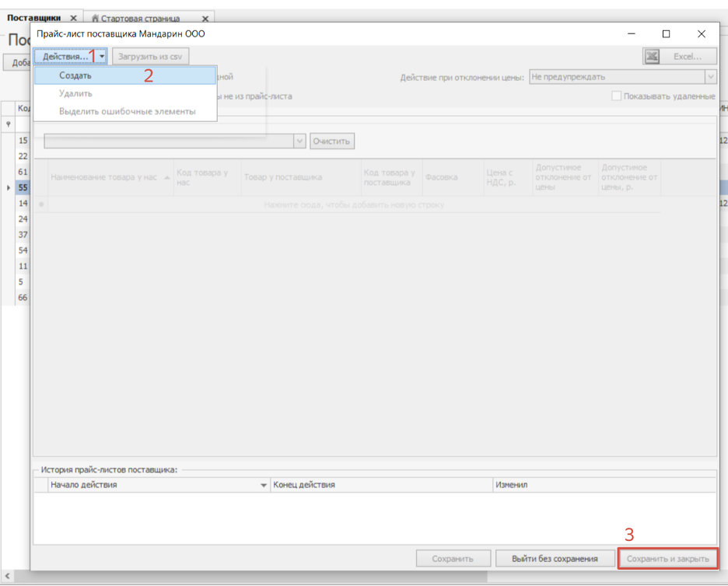Click the filter pin icon in suppliers grid

[9, 124]
